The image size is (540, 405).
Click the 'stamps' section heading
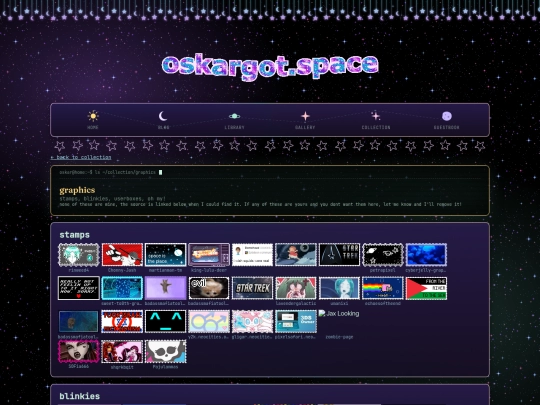[74, 235]
